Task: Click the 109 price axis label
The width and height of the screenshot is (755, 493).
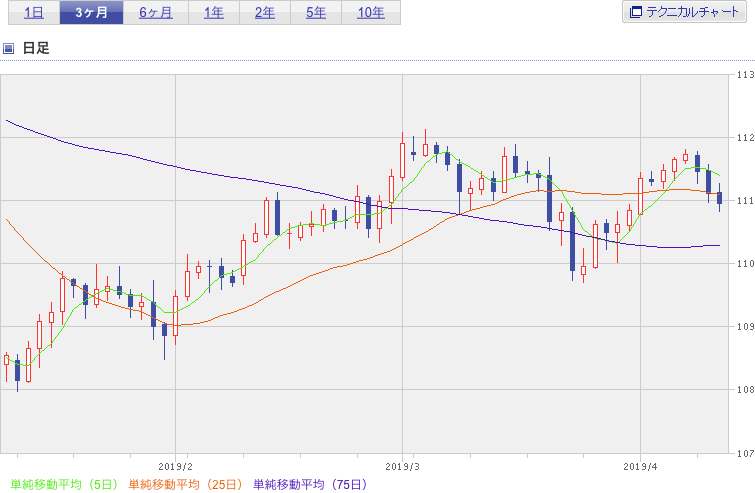Action: point(745,326)
